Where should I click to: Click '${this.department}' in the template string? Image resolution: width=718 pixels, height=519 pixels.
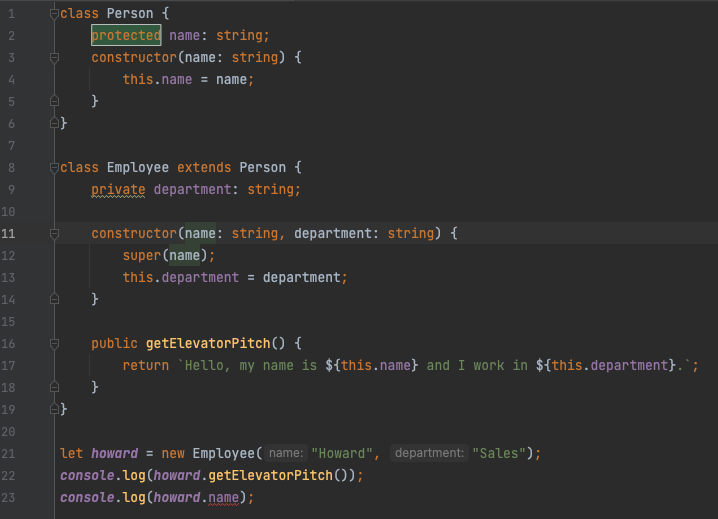coord(606,365)
